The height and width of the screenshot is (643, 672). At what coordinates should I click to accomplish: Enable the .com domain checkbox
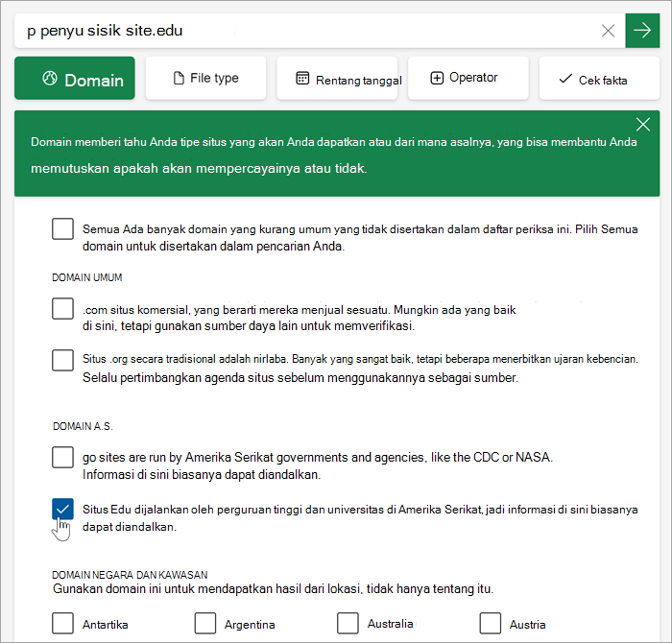pos(62,308)
